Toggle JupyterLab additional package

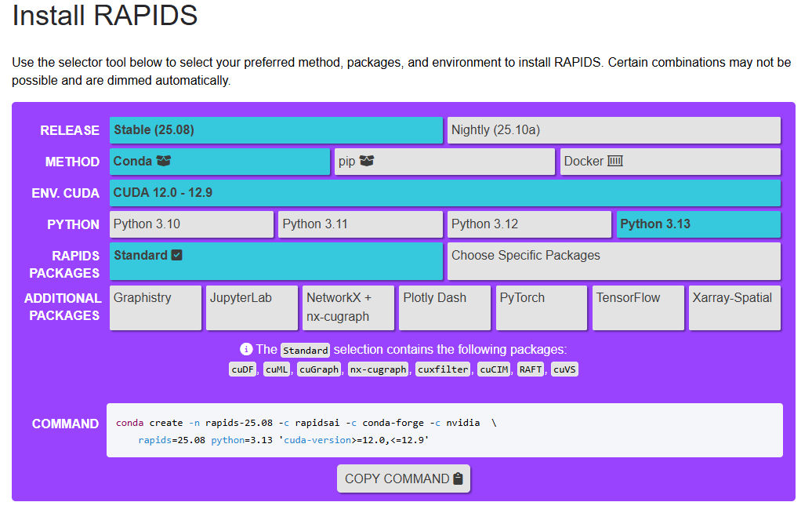coord(252,307)
